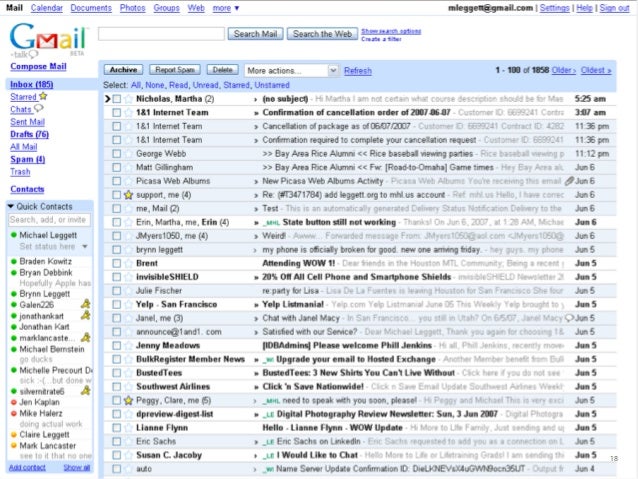This screenshot has height=479, width=638.
Task: Open the Set status here dropdown arrow
Action: click(x=85, y=246)
